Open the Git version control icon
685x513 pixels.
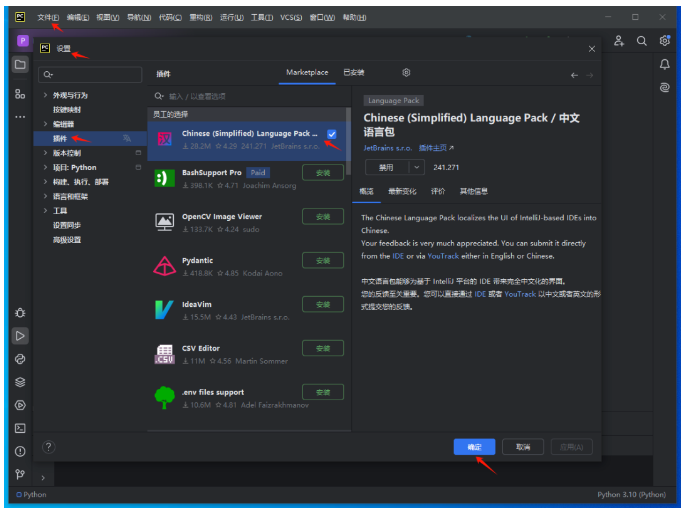[x=20, y=475]
